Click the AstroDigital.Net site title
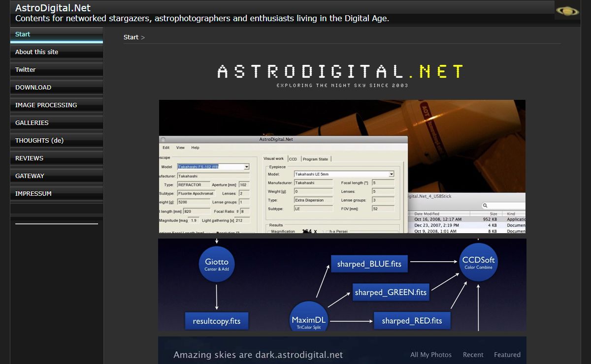 pos(53,8)
